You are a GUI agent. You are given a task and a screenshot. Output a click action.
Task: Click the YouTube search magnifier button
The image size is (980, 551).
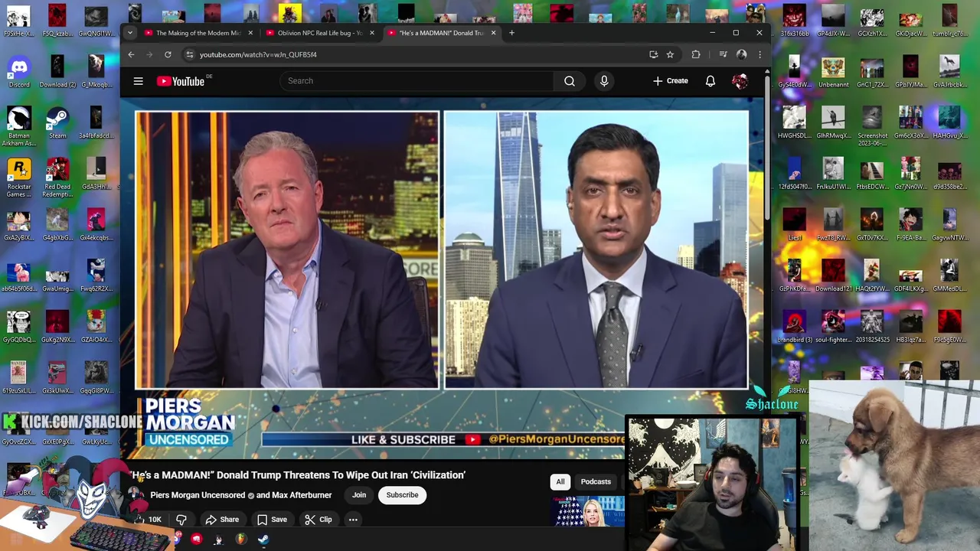point(570,80)
